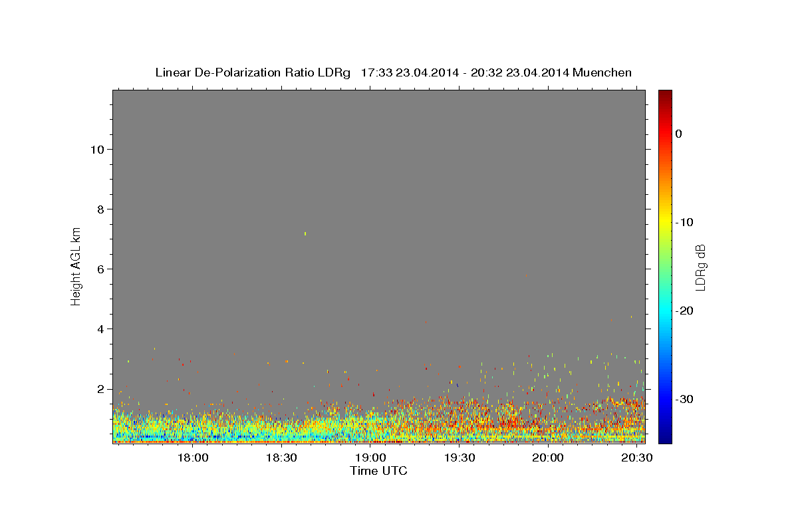This screenshot has width=798, height=532.
Task: Click the height tick label 6
Action: 100,269
